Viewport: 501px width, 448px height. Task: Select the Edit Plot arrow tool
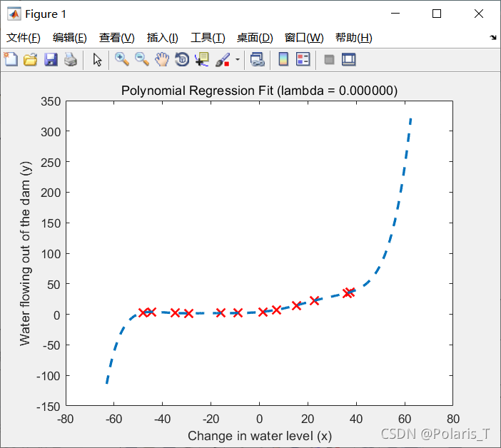tap(97, 59)
